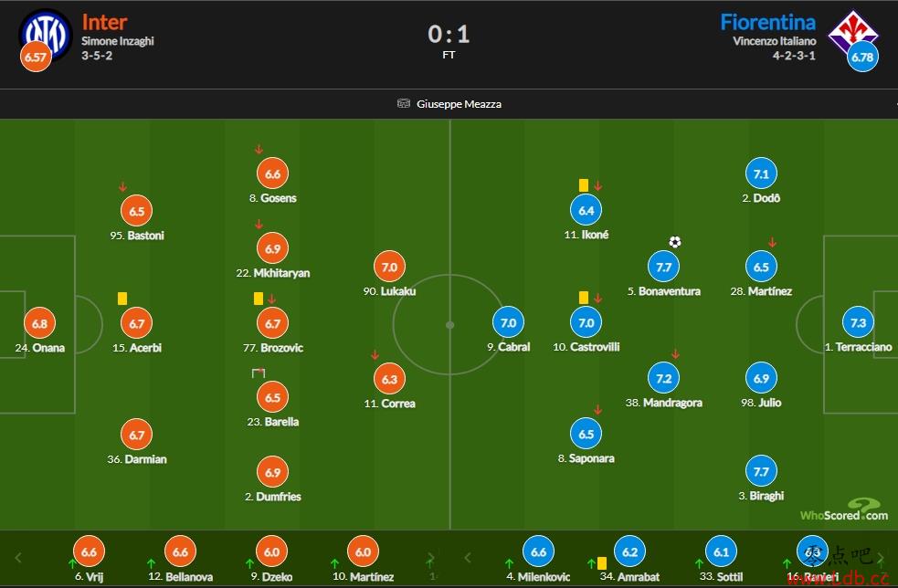Select substitute Dzeko's 6.0 rating circle

point(271,551)
